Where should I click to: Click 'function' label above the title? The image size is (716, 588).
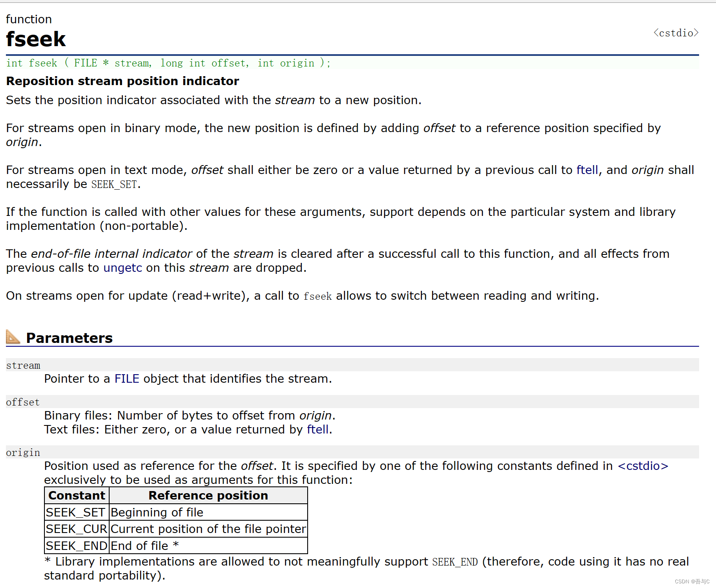tap(29, 19)
